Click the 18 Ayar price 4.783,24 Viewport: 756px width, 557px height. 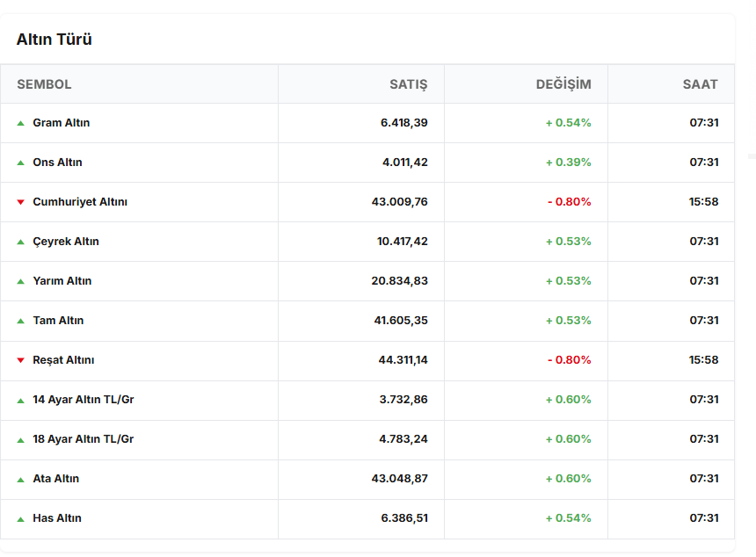click(403, 439)
